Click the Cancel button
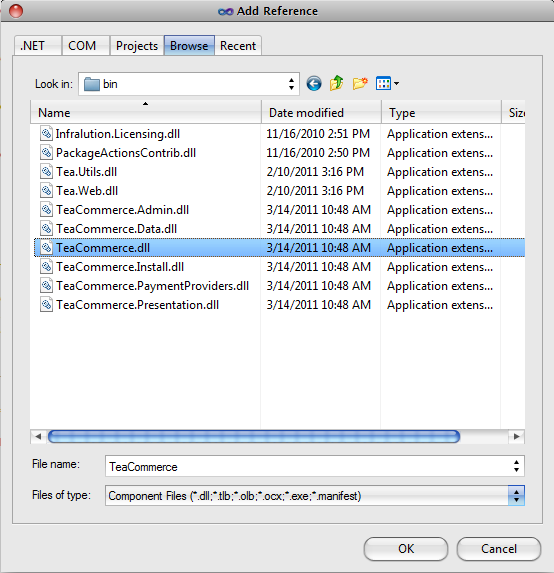The width and height of the screenshot is (554, 573). (499, 549)
